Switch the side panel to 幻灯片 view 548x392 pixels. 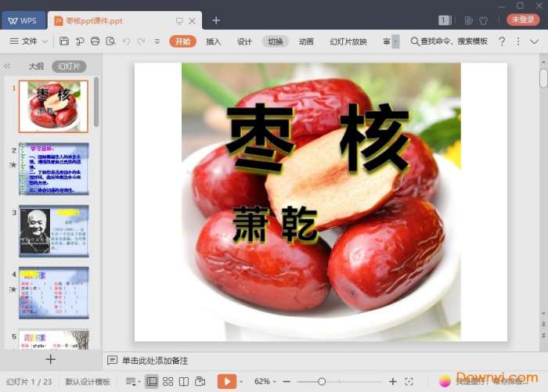coord(69,66)
